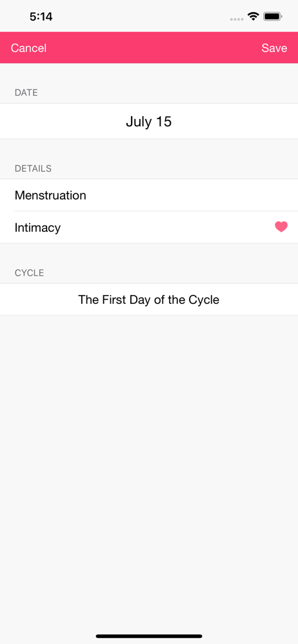Viewport: 298px width, 644px height.
Task: Cancel the entry editing
Action: coord(28,48)
